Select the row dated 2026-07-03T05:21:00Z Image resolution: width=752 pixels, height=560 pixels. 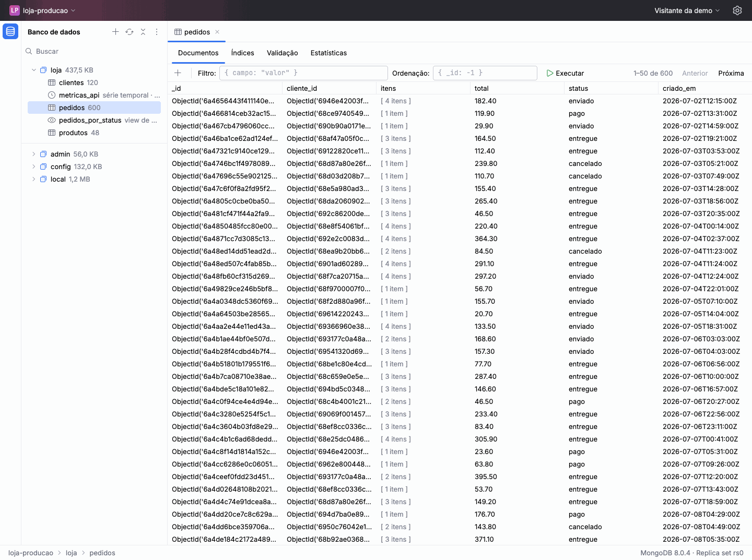point(460,163)
